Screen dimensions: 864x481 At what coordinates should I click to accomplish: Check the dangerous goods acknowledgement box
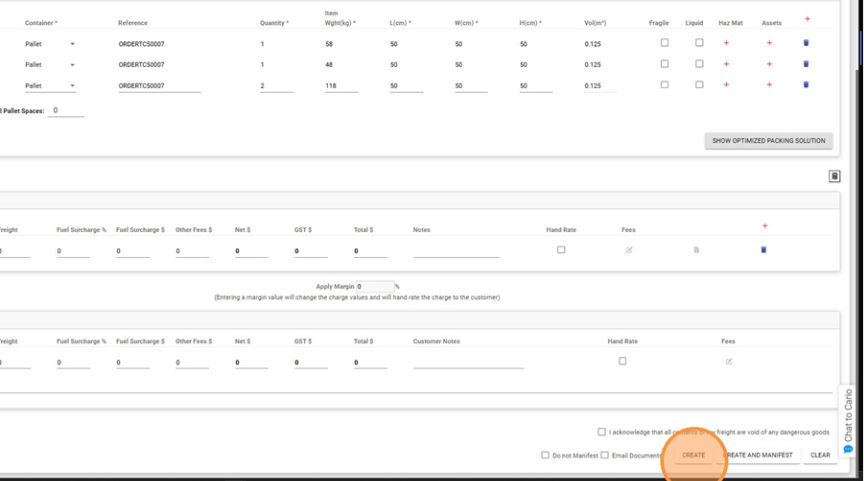tap(601, 432)
